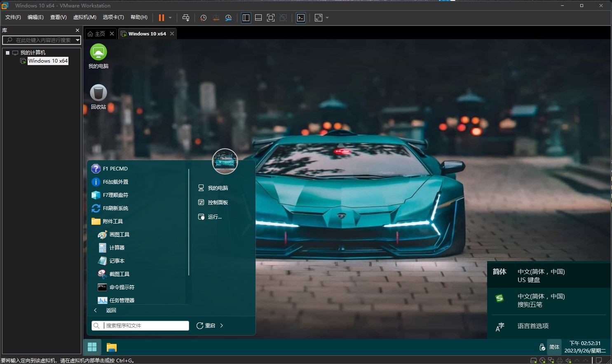Viewport: 612px width, 364px height.
Task: Expand power options arrow beside 重启
Action: [x=222, y=326]
